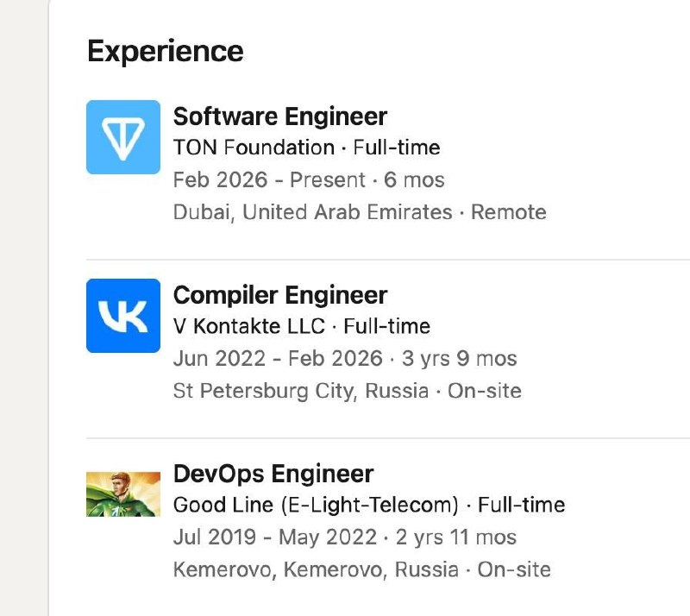
Task: Open the V Kontakte LLC company name
Action: pos(249,326)
